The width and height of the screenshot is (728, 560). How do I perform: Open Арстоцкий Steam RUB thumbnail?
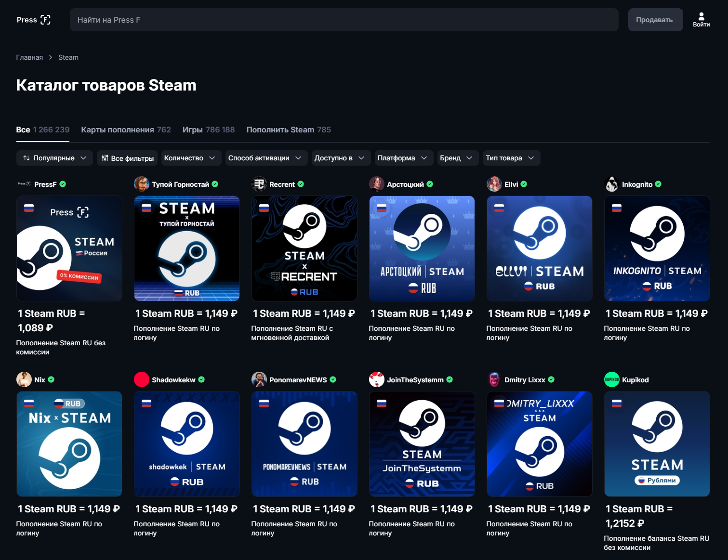pyautogui.click(x=422, y=248)
